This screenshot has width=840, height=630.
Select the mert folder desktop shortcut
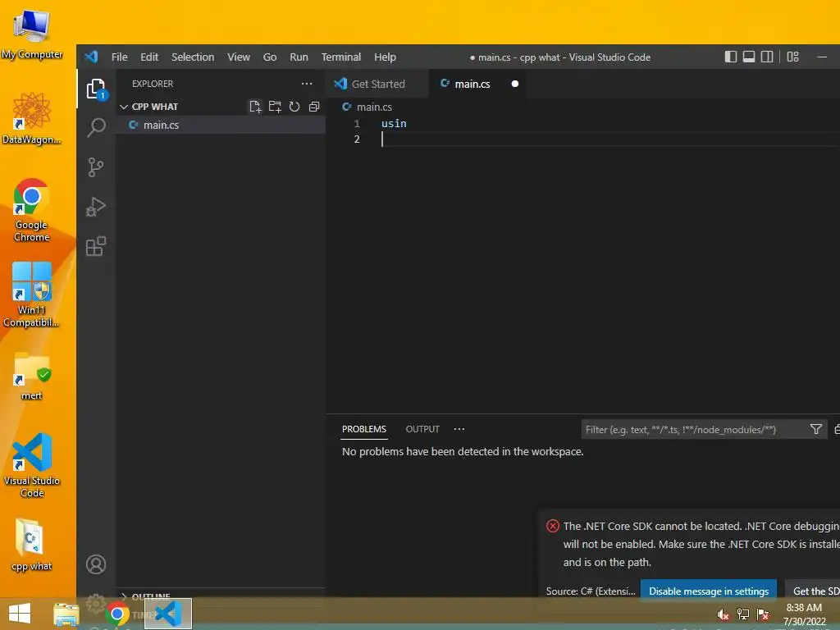pos(32,376)
